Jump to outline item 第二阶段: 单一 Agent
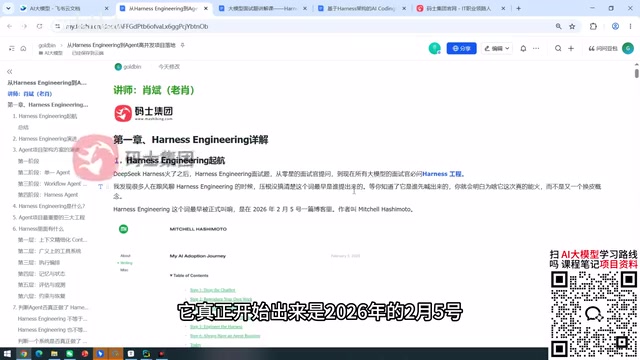 44,172
